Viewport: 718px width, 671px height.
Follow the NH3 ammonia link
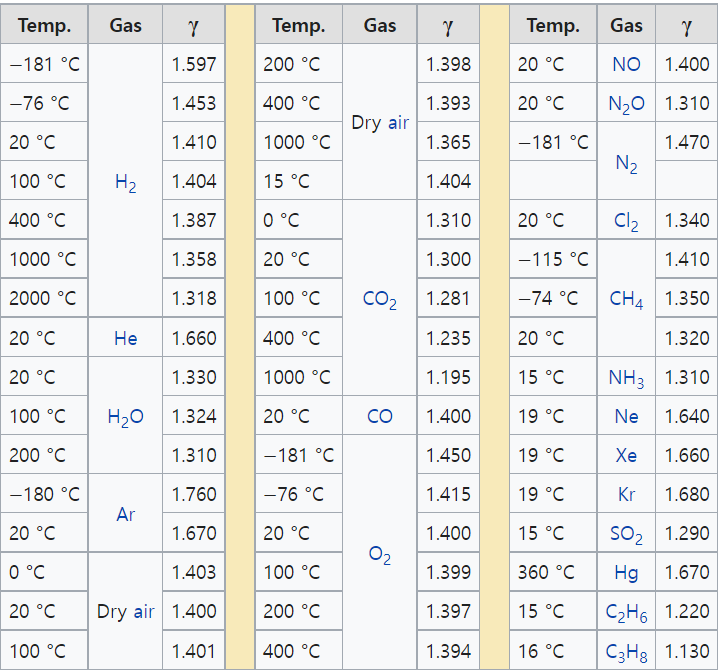626,378
